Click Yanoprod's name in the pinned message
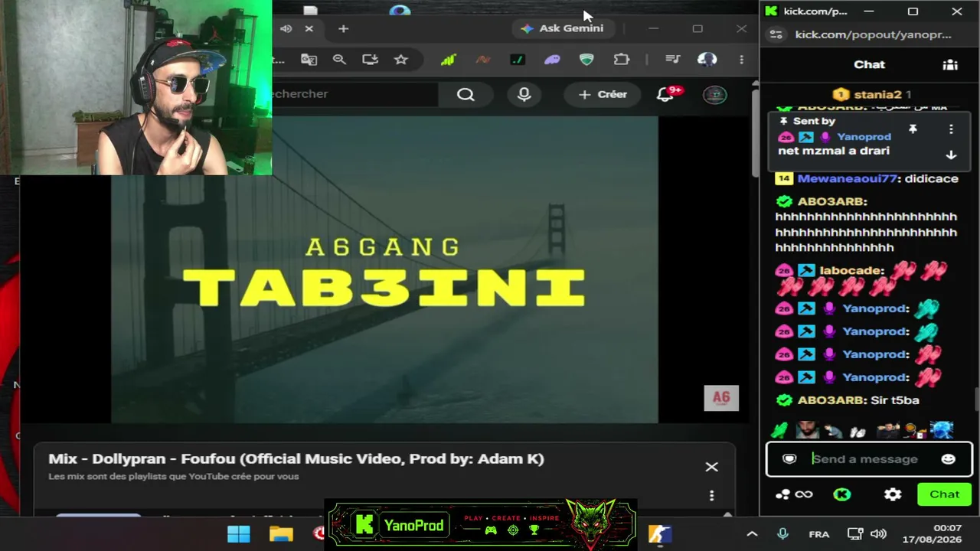This screenshot has height=551, width=980. click(x=864, y=137)
